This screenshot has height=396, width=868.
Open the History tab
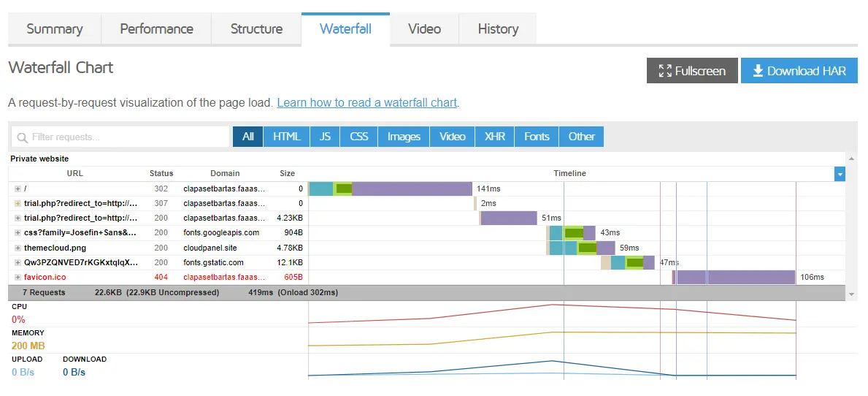point(498,28)
